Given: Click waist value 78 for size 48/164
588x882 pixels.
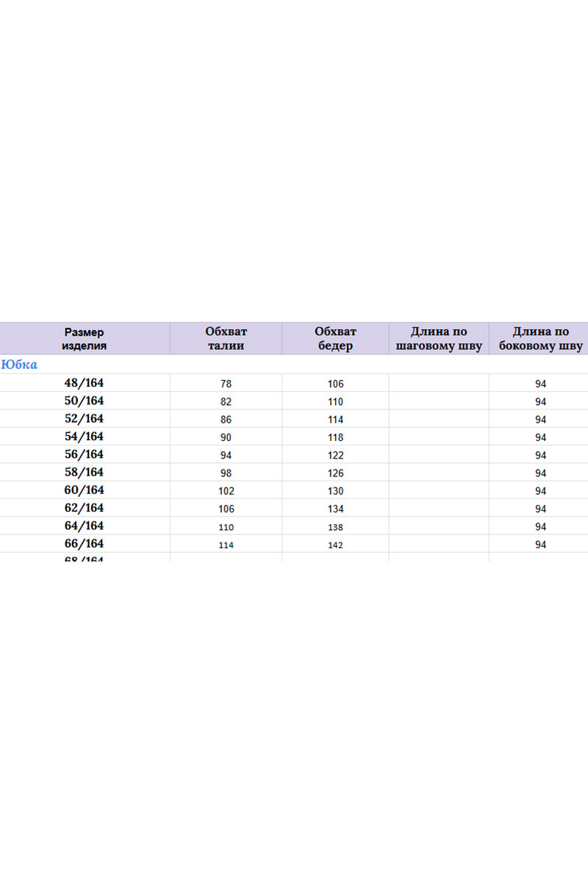Looking at the screenshot, I should click(x=226, y=384).
